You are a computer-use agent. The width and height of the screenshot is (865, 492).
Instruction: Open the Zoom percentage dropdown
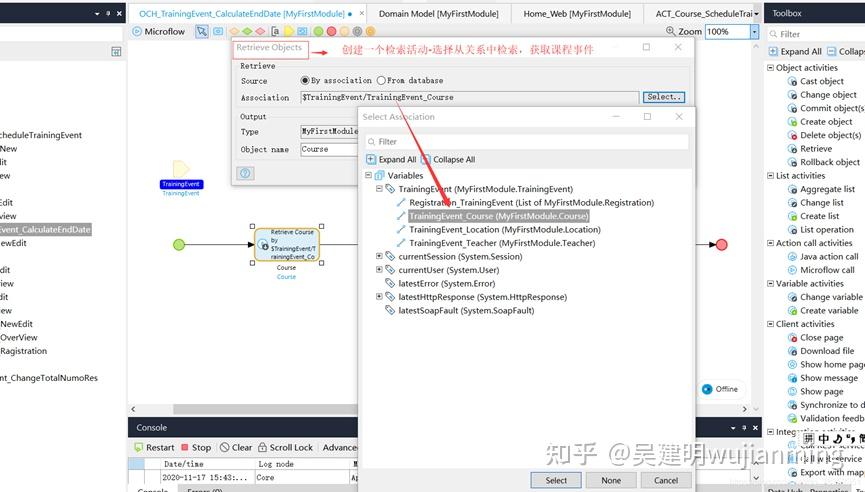(x=754, y=32)
